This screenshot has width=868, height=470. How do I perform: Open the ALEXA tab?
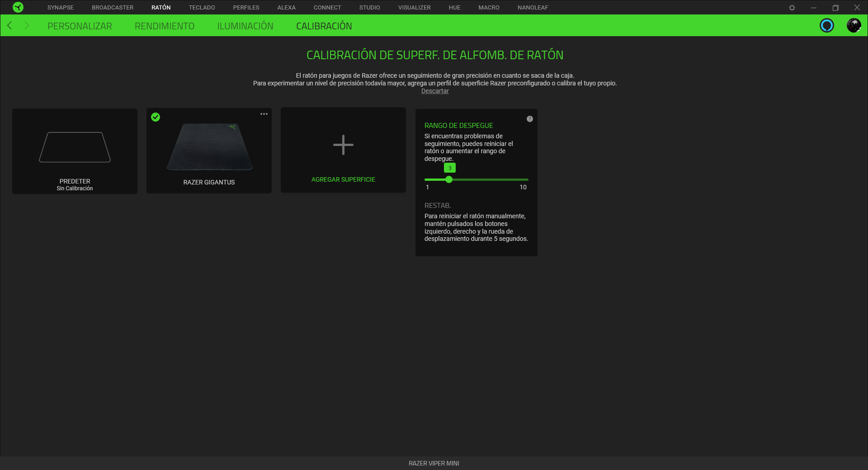[x=287, y=8]
